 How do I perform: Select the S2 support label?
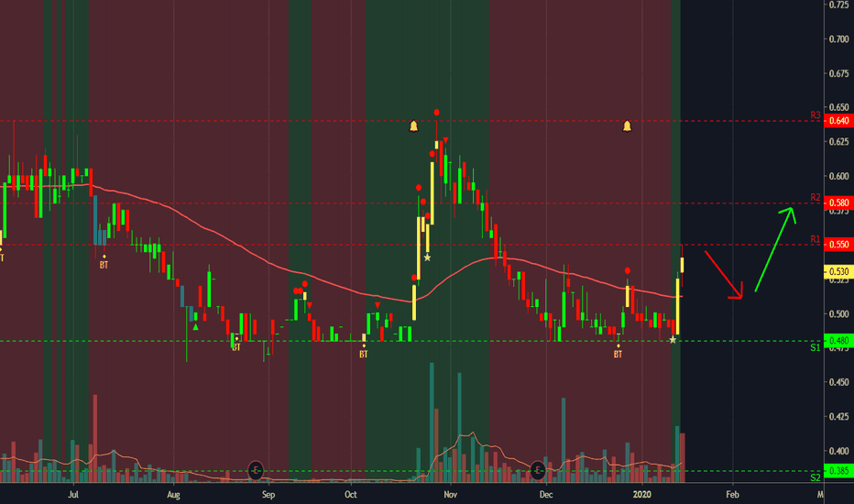point(816,477)
